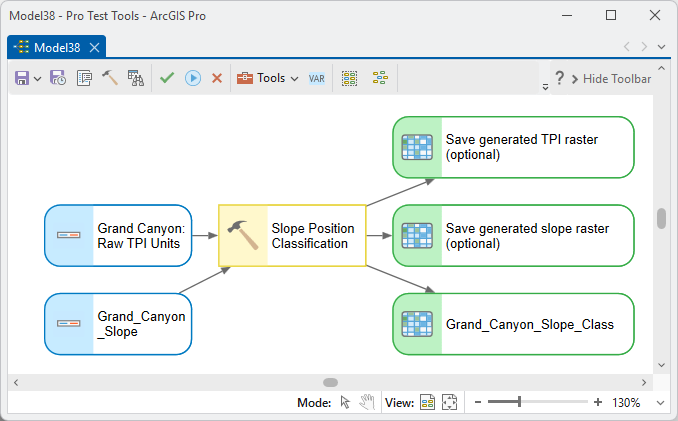Click the Select All elements icon
Image resolution: width=678 pixels, height=421 pixels.
tap(349, 78)
